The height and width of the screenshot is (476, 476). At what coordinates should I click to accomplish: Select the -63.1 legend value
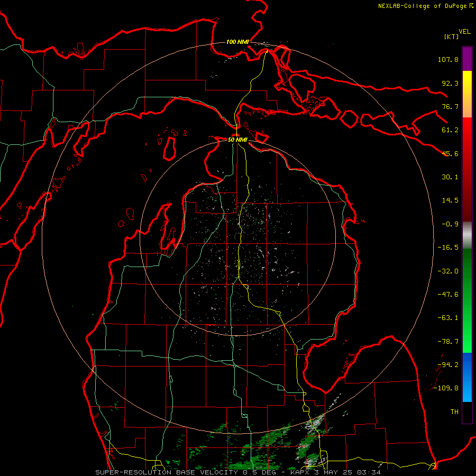coord(448,318)
